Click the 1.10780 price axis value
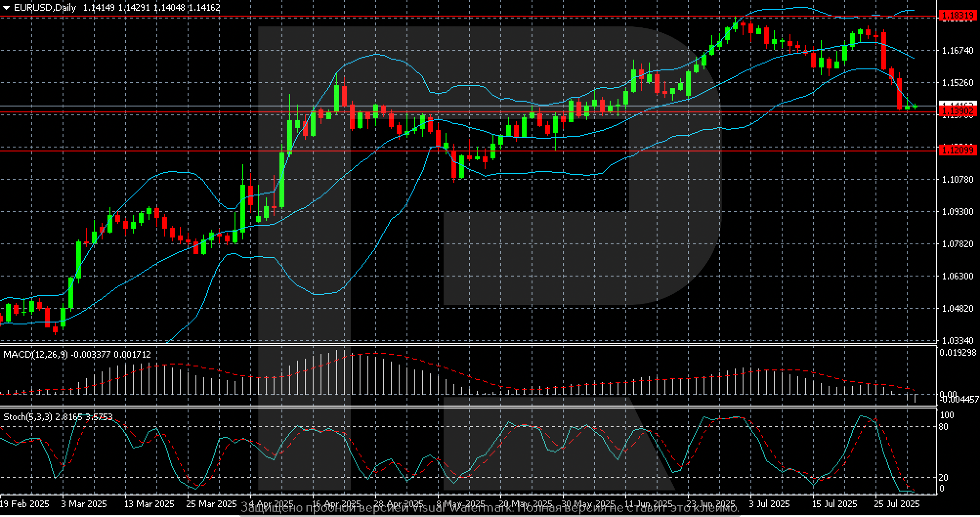The image size is (980, 517). pos(957,179)
